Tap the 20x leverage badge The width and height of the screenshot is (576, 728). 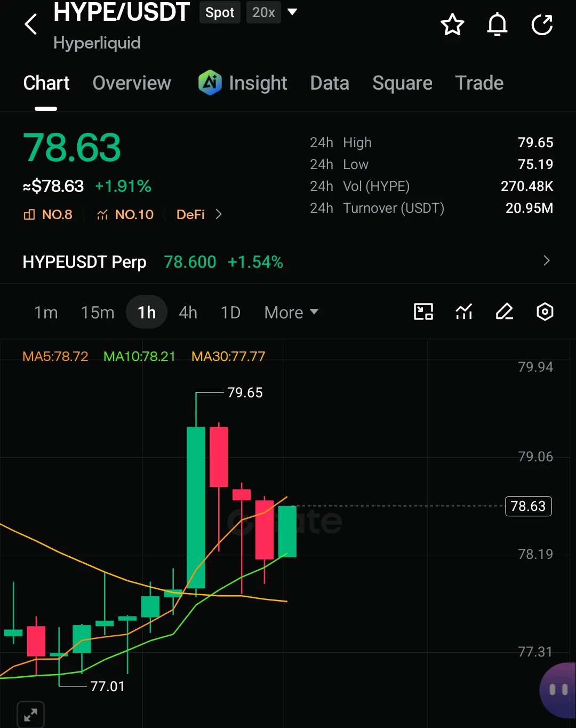point(263,12)
